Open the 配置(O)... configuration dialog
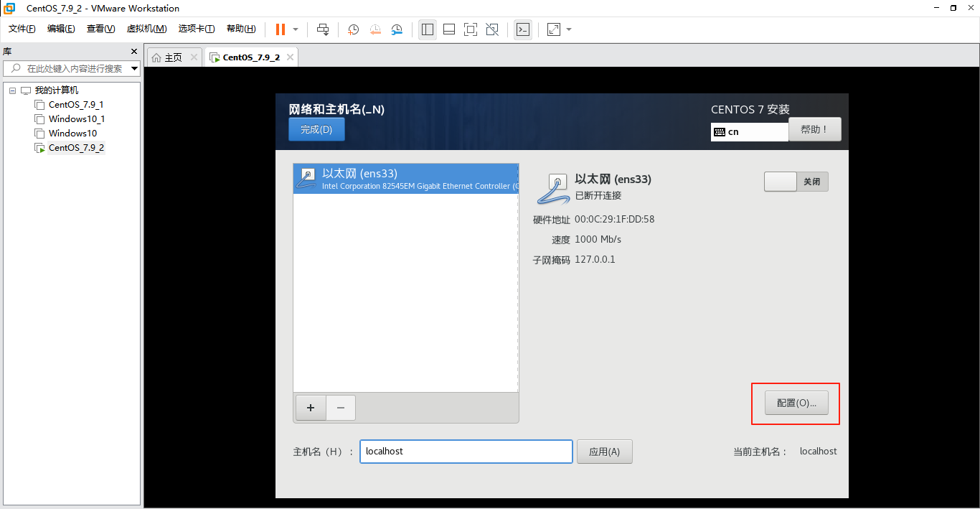Screen dimensions: 980x509 coord(796,403)
